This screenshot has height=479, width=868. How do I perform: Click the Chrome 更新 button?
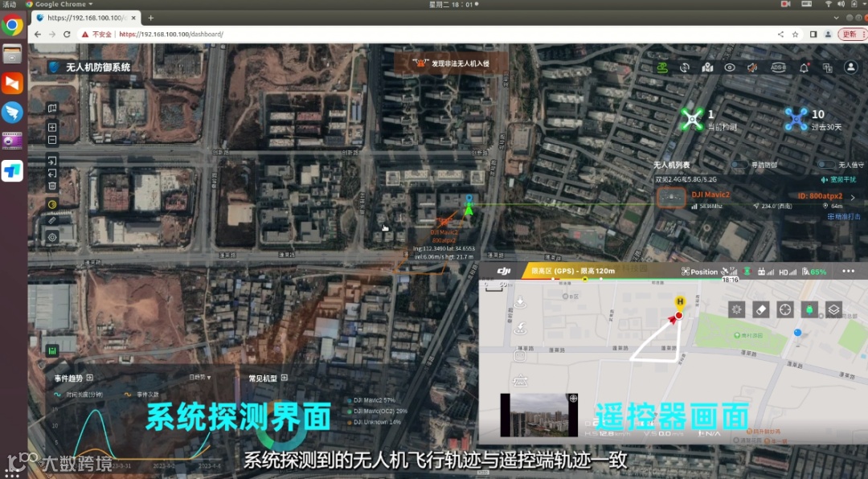[x=852, y=35]
